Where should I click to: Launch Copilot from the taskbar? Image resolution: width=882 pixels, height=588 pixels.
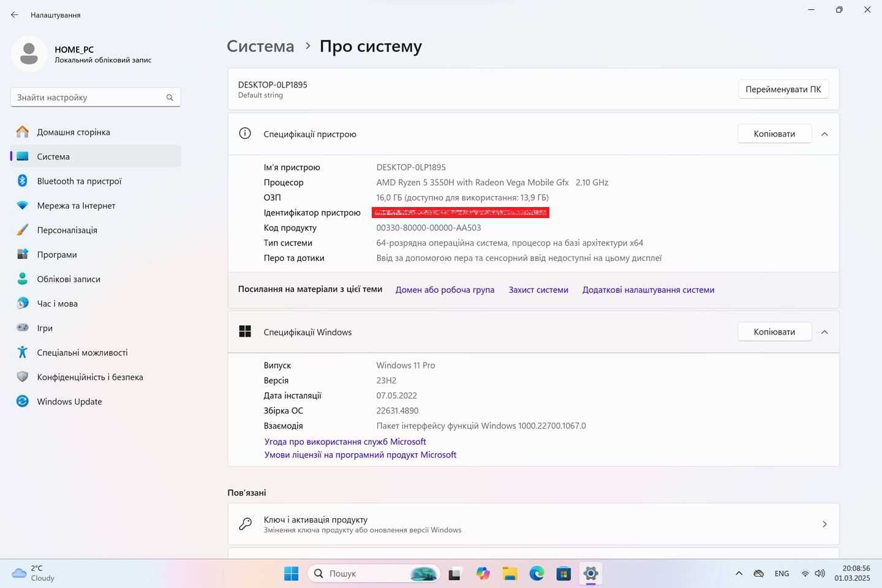[x=483, y=573]
